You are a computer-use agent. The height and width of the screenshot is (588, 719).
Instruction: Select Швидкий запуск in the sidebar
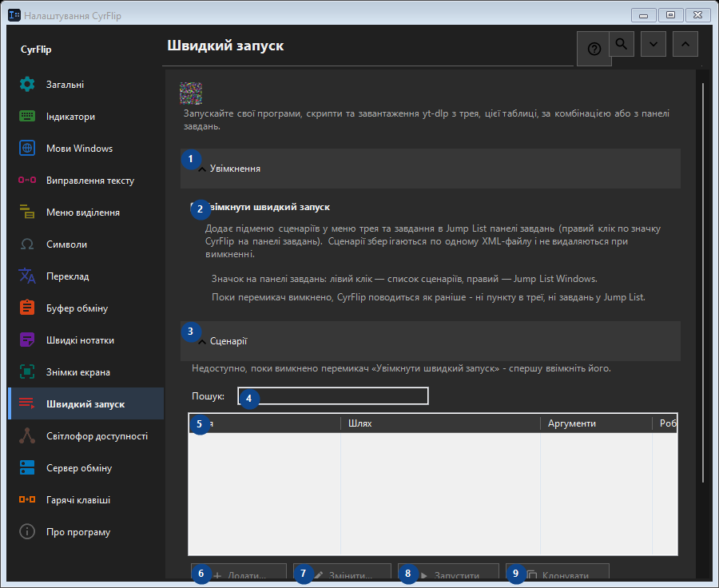tap(85, 403)
